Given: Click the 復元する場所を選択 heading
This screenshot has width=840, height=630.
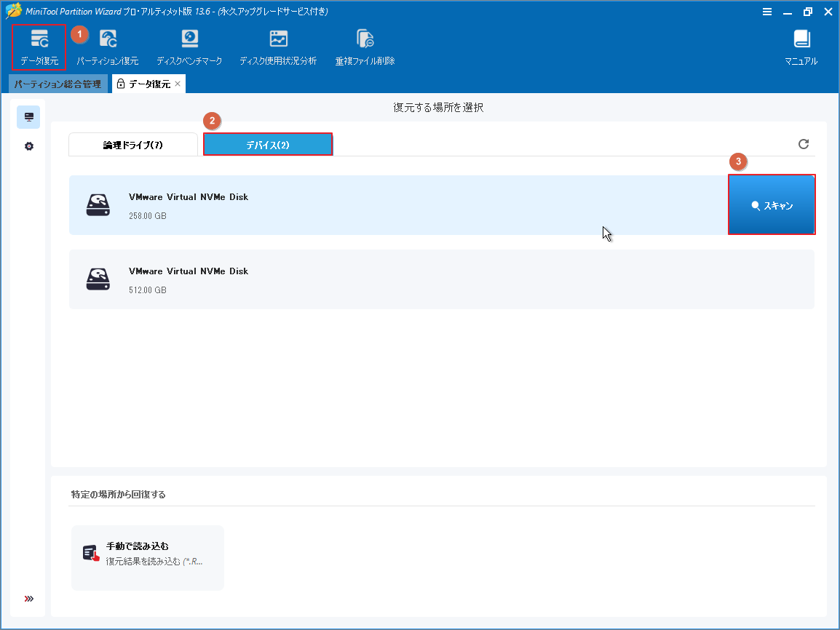Looking at the screenshot, I should (x=438, y=108).
